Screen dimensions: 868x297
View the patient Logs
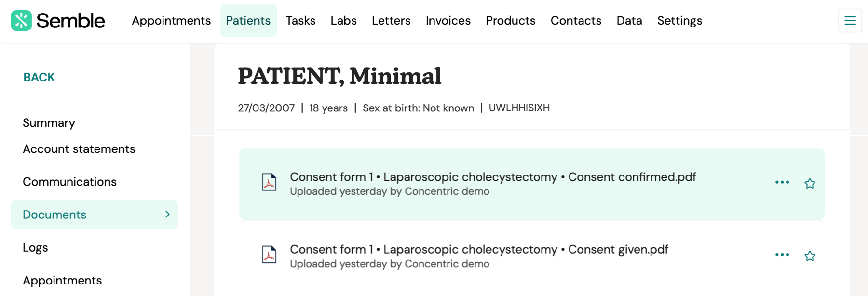[35, 247]
